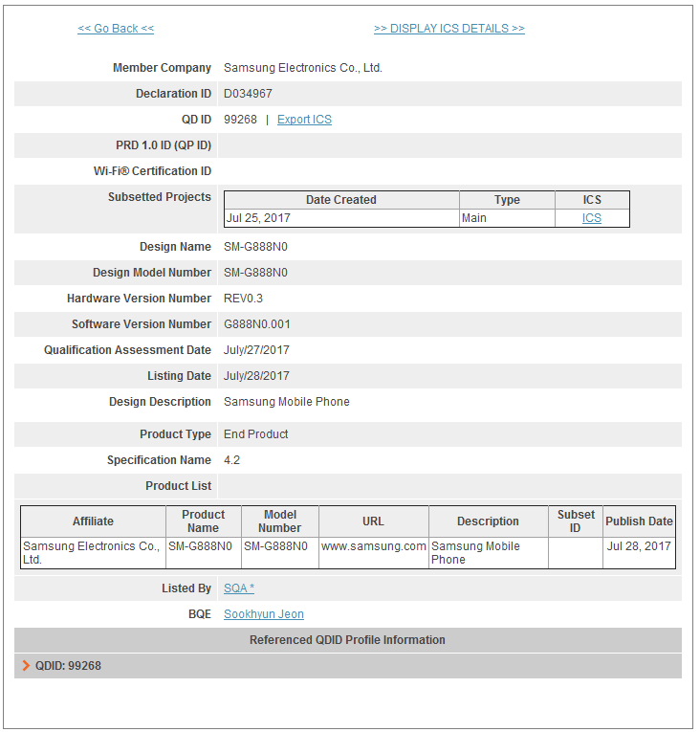Screen dimensions: 700x732
Task: Click the Affiliate column header
Action: [93, 521]
